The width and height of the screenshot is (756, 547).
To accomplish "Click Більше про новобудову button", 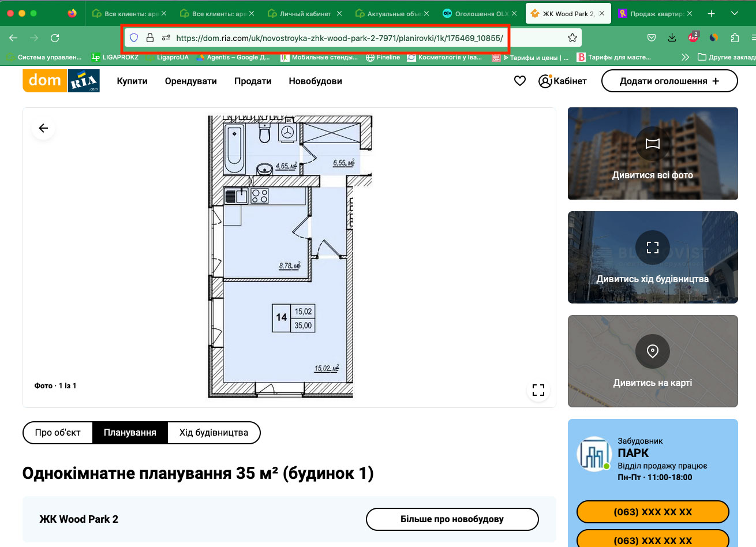I will [452, 519].
